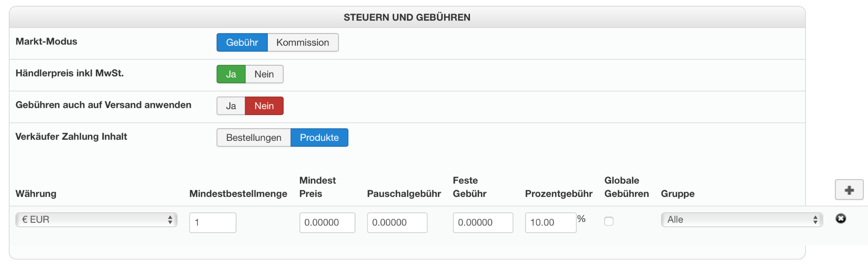
Task: Click into the Pauschalgebühr field
Action: [397, 223]
